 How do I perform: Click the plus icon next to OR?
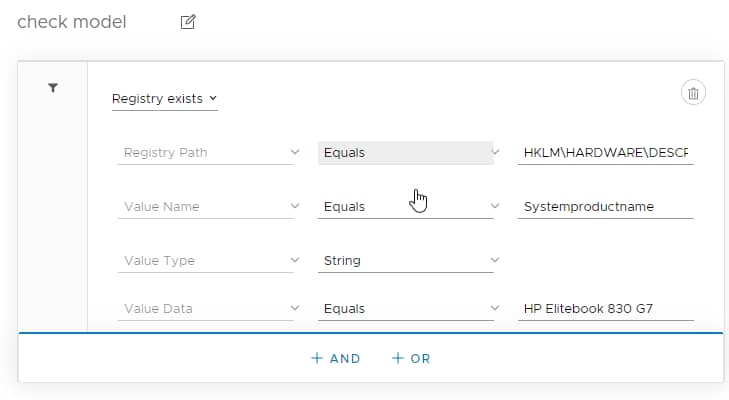397,358
